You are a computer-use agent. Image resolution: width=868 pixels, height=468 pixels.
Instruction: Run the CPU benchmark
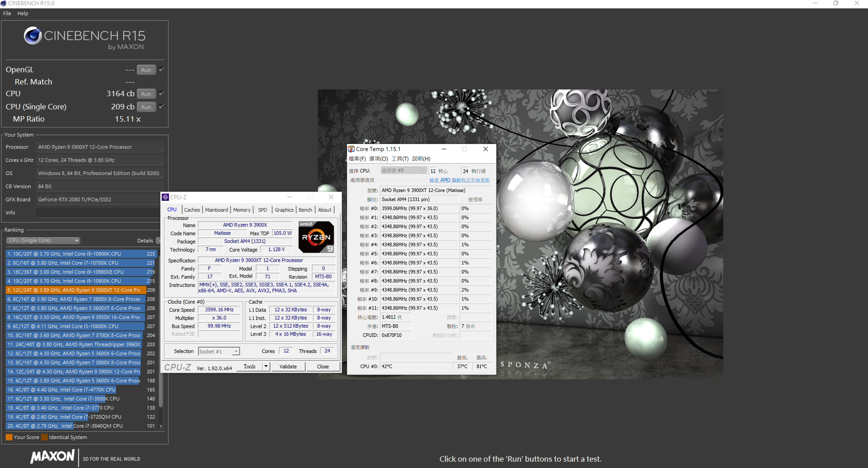coord(146,94)
